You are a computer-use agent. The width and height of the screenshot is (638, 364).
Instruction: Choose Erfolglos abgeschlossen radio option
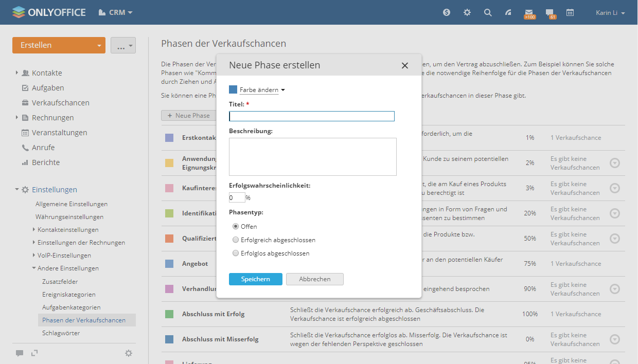coord(236,253)
